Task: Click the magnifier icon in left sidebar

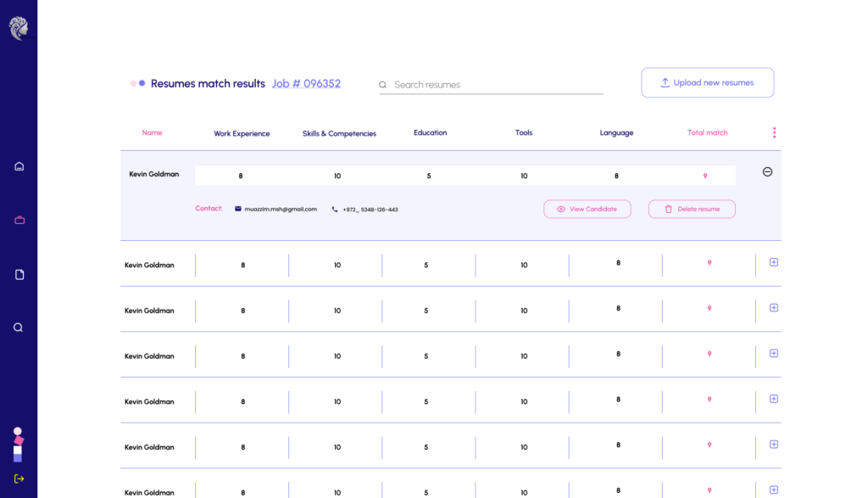Action: pos(18,327)
